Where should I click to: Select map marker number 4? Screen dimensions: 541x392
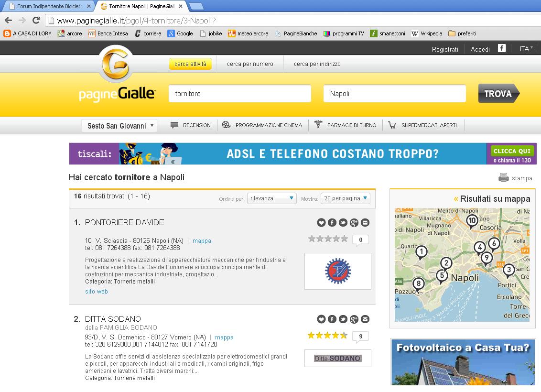coord(479,248)
